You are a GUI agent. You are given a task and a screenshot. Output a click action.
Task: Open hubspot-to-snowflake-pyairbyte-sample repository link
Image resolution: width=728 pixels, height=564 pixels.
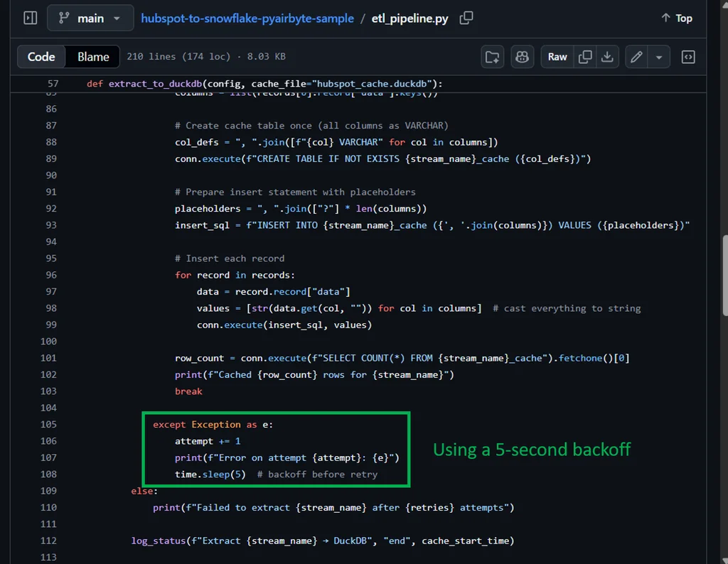click(x=247, y=18)
